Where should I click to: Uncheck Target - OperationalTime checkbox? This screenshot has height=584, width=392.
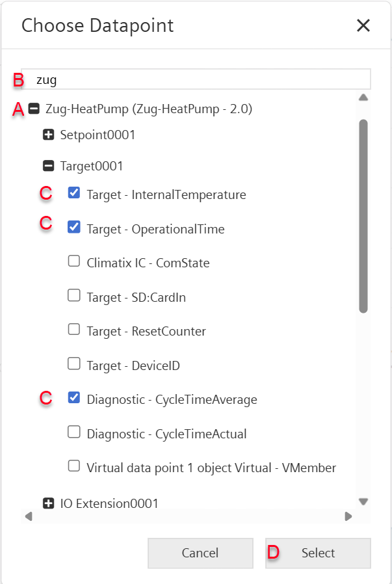click(x=74, y=228)
